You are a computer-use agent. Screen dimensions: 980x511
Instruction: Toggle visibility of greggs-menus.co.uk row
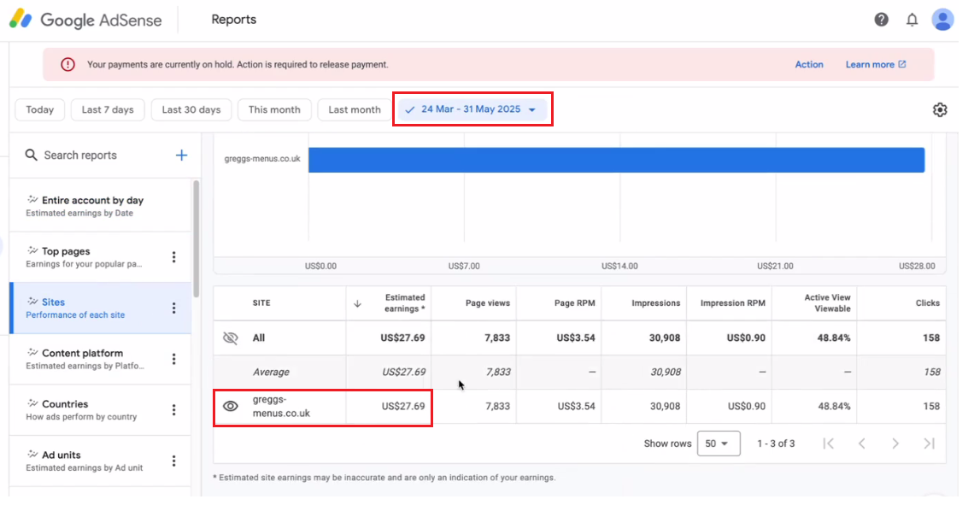(231, 406)
